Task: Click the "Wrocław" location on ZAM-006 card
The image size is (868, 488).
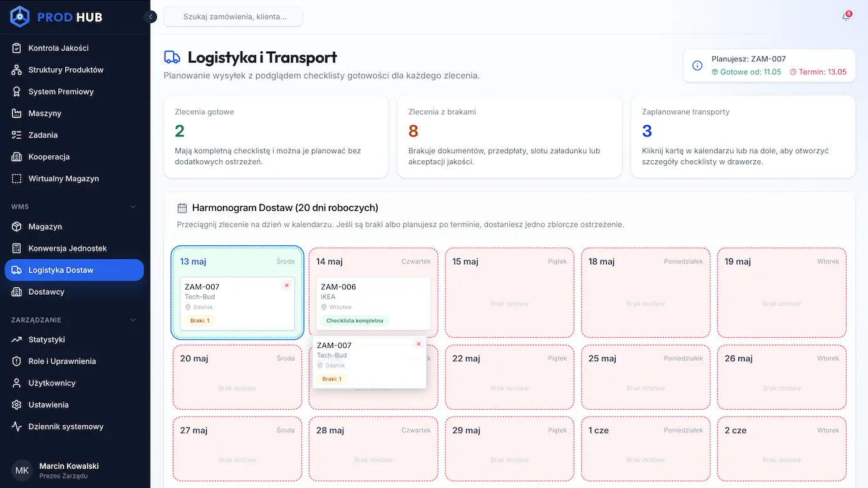Action: tap(341, 307)
